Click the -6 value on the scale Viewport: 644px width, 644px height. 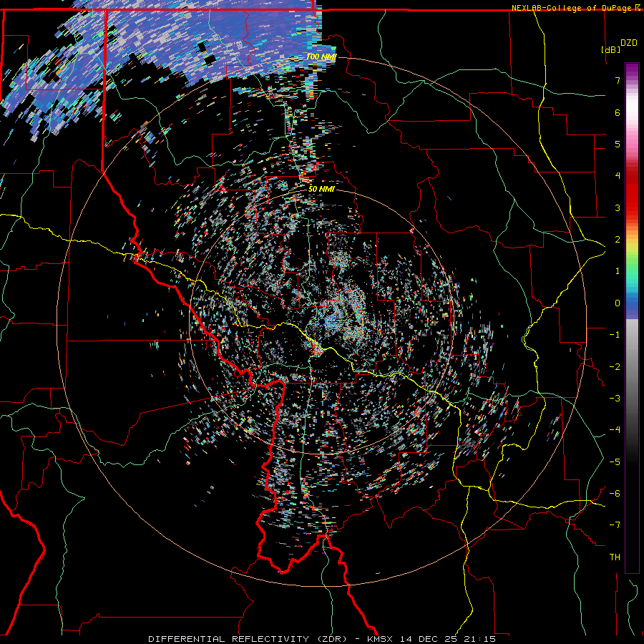(615, 494)
